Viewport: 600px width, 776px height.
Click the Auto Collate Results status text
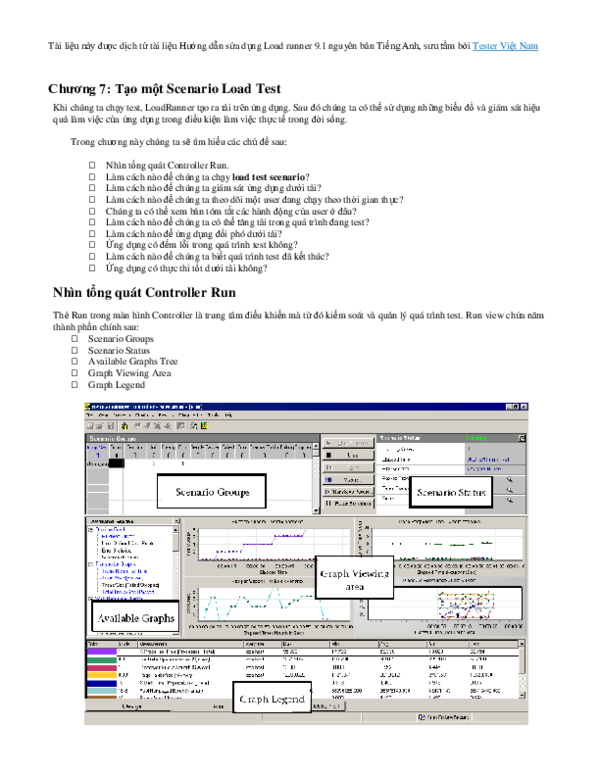[448, 717]
